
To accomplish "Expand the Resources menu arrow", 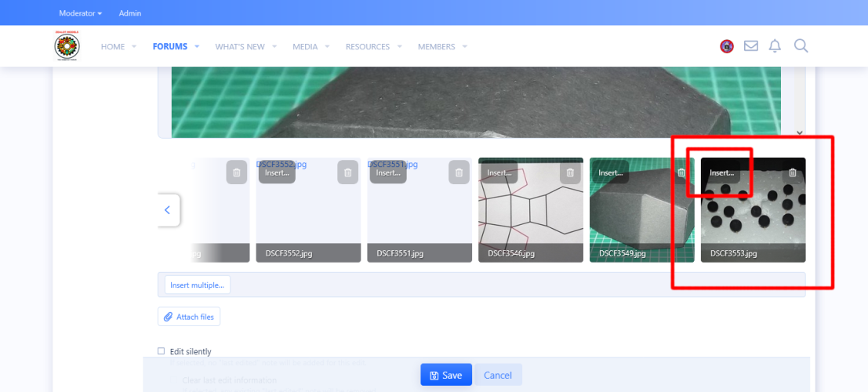I will coord(400,46).
